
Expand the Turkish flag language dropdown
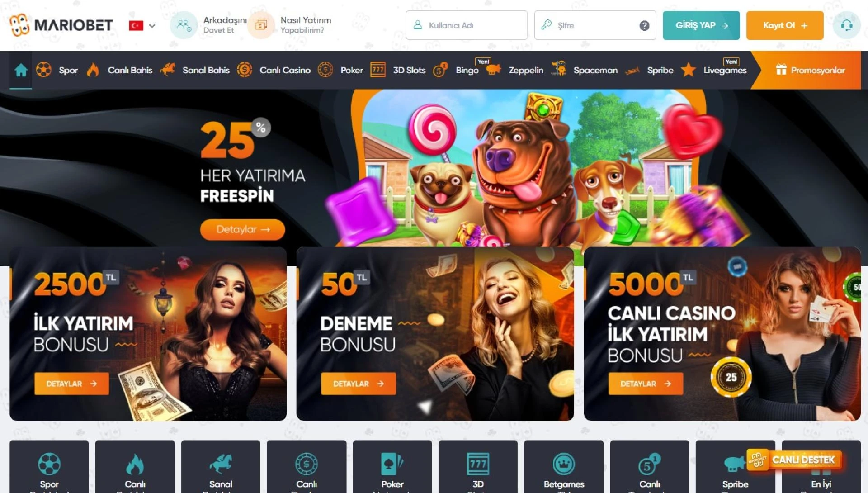point(142,26)
